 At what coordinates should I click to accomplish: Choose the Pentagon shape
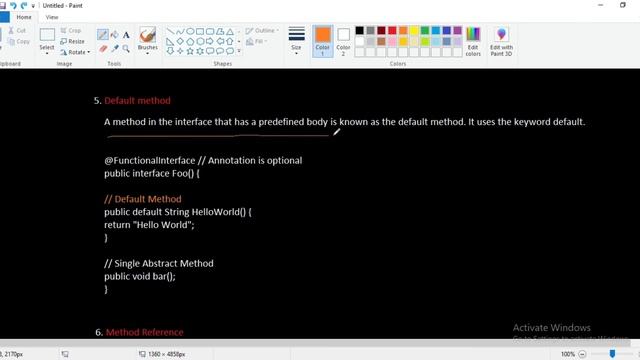coord(190,41)
